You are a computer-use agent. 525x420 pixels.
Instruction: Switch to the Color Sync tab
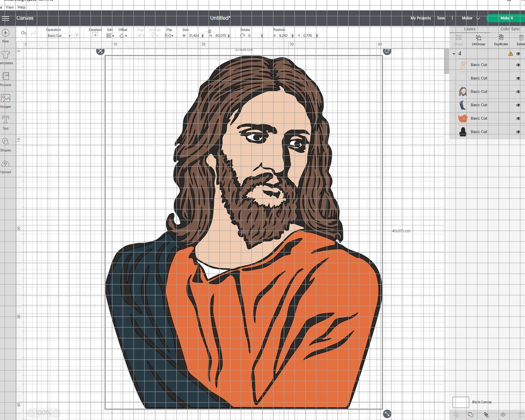509,29
